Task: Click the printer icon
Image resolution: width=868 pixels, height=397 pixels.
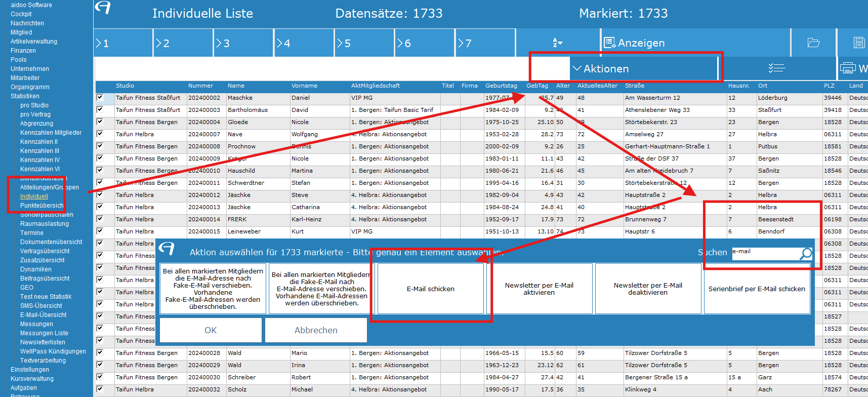Action: pos(847,68)
